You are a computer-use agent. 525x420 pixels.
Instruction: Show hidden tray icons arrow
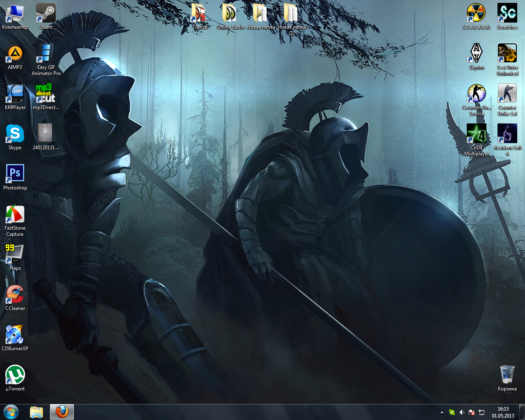[442, 412]
